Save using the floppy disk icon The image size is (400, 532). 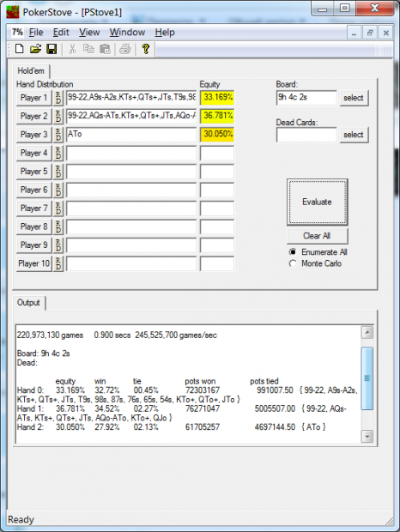[x=52, y=49]
